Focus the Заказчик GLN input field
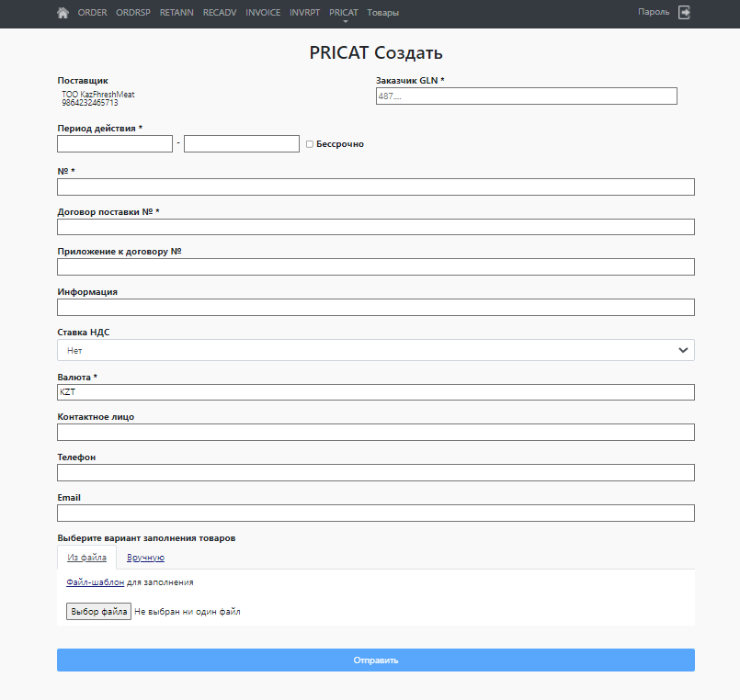Viewport: 740px width, 700px height. pyautogui.click(x=526, y=96)
